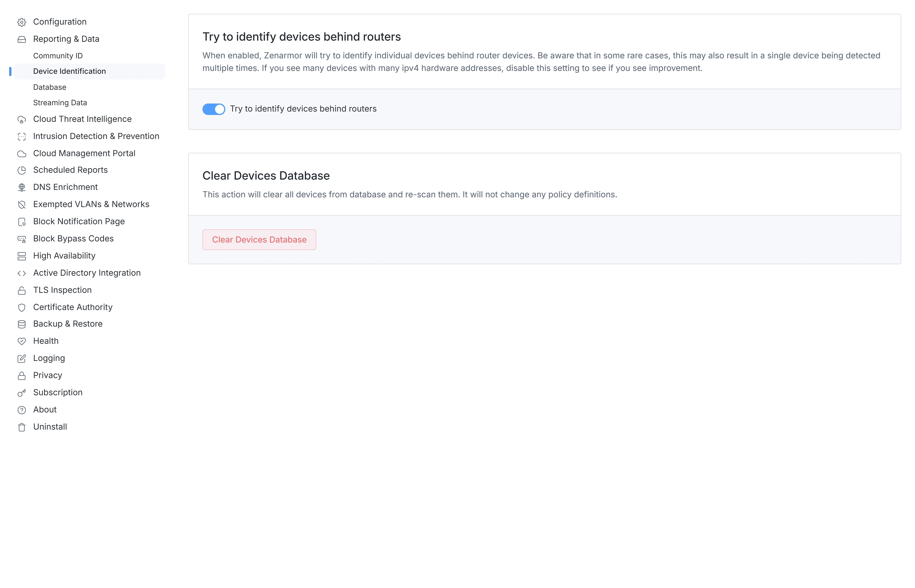Select Database in the sidebar
This screenshot has height=588, width=915.
tap(50, 87)
